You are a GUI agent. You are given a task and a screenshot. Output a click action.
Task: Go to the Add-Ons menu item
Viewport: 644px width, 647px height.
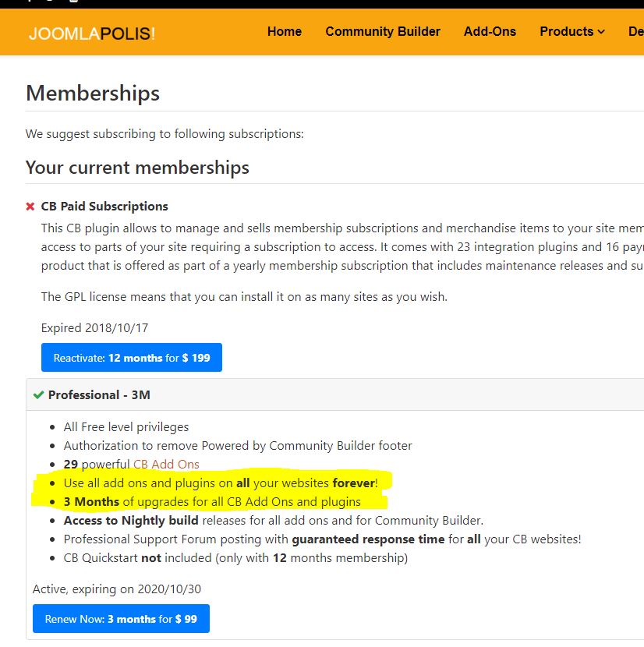(x=490, y=31)
